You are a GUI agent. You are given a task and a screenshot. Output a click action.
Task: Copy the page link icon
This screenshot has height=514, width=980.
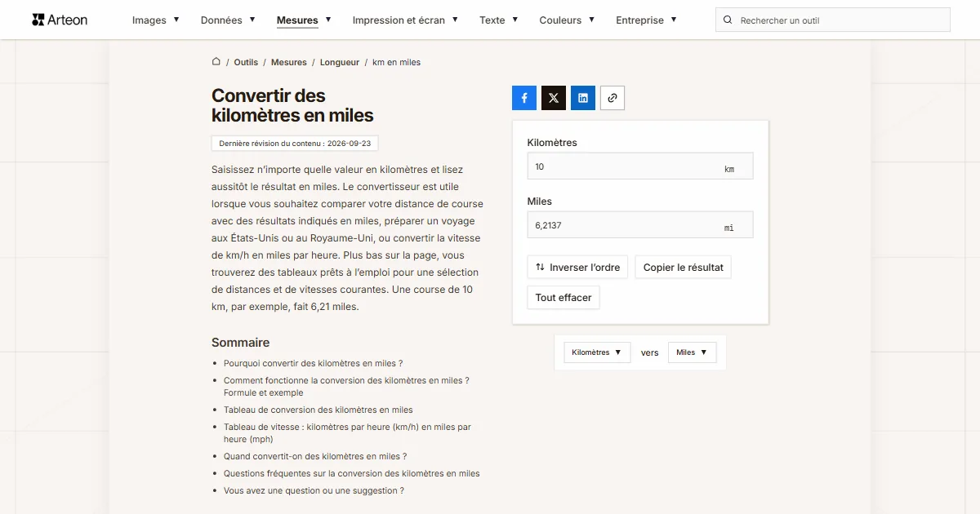point(612,98)
